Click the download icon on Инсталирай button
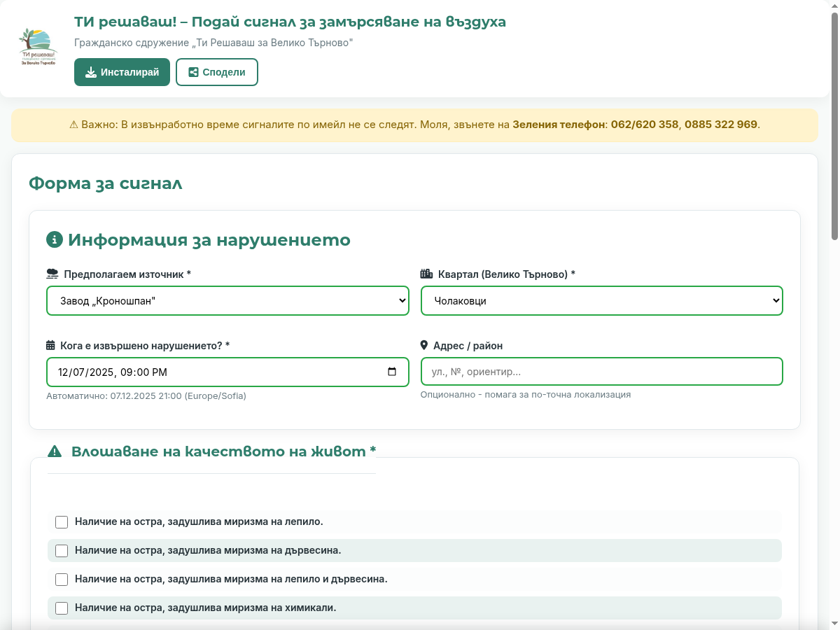Screen dimensions: 840x630 [91, 72]
